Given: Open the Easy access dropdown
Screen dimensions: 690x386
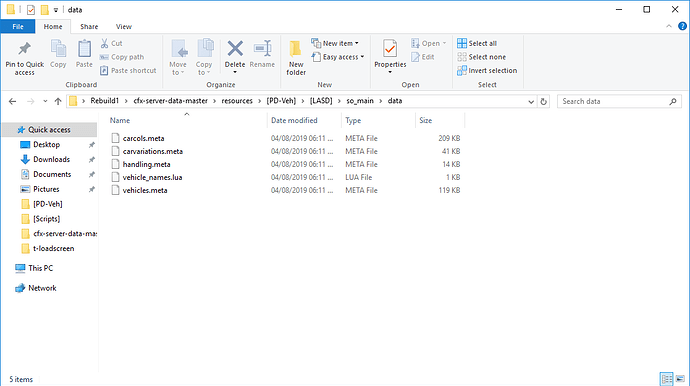Looking at the screenshot, I should [338, 57].
